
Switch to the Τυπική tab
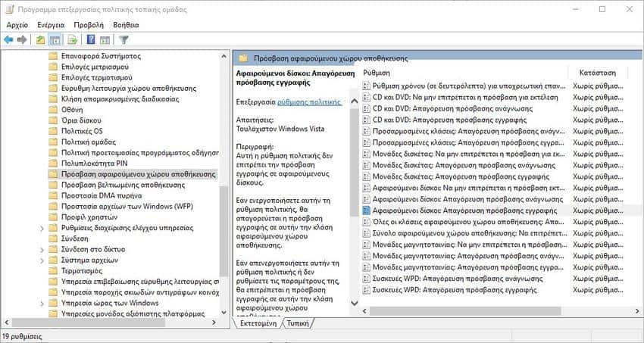[x=299, y=323]
